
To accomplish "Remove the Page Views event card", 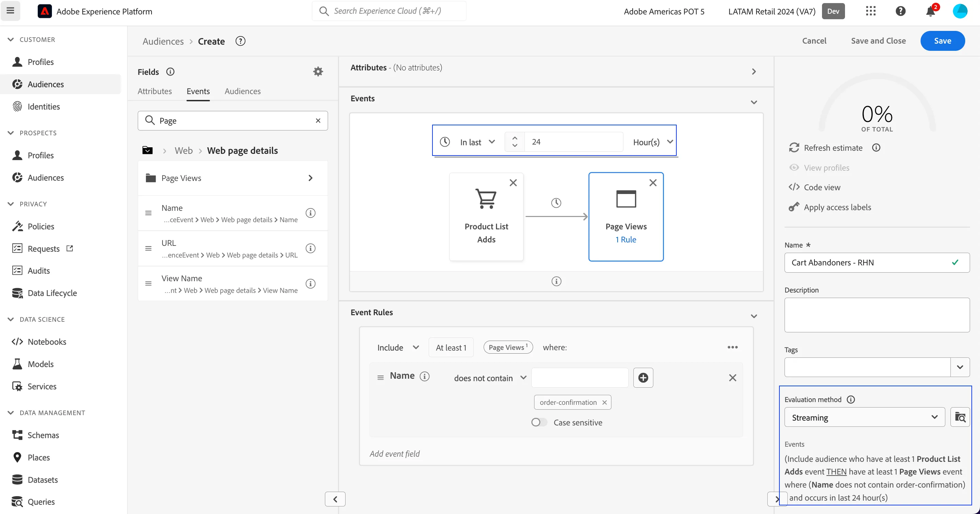I will click(652, 183).
